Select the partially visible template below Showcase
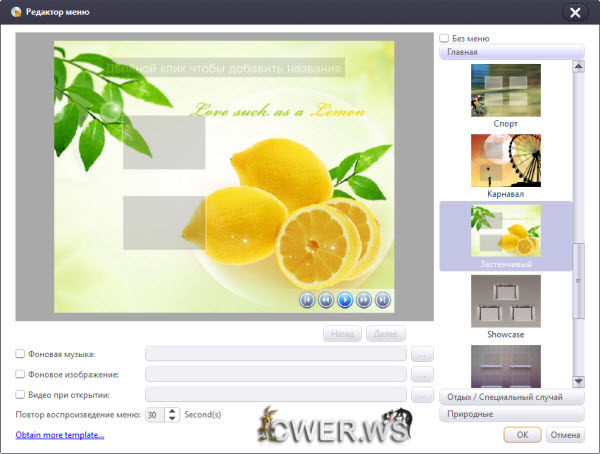The image size is (600, 454). [506, 366]
